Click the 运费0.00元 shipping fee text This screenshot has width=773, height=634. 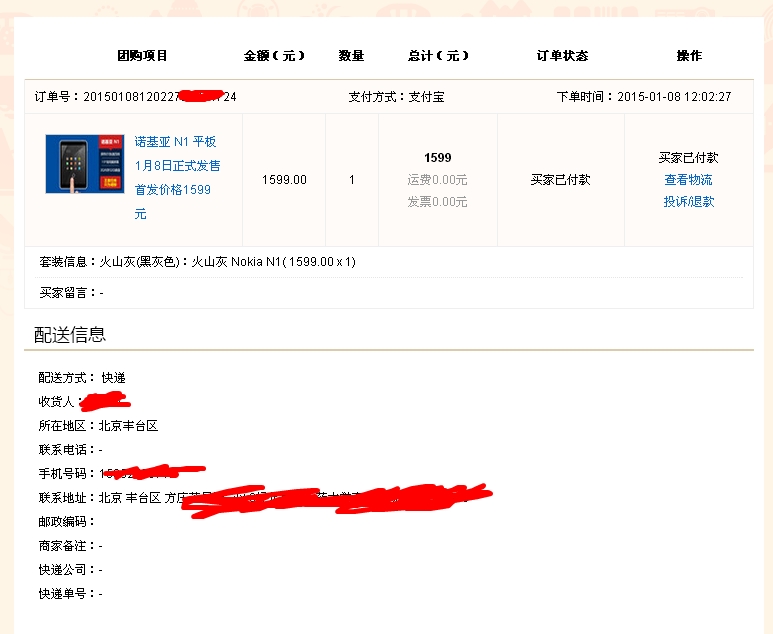437,180
